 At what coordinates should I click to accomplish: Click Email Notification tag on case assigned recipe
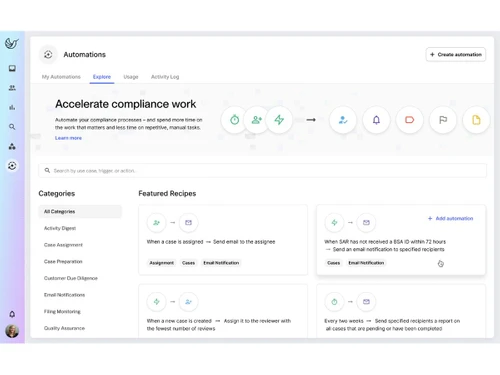221,263
